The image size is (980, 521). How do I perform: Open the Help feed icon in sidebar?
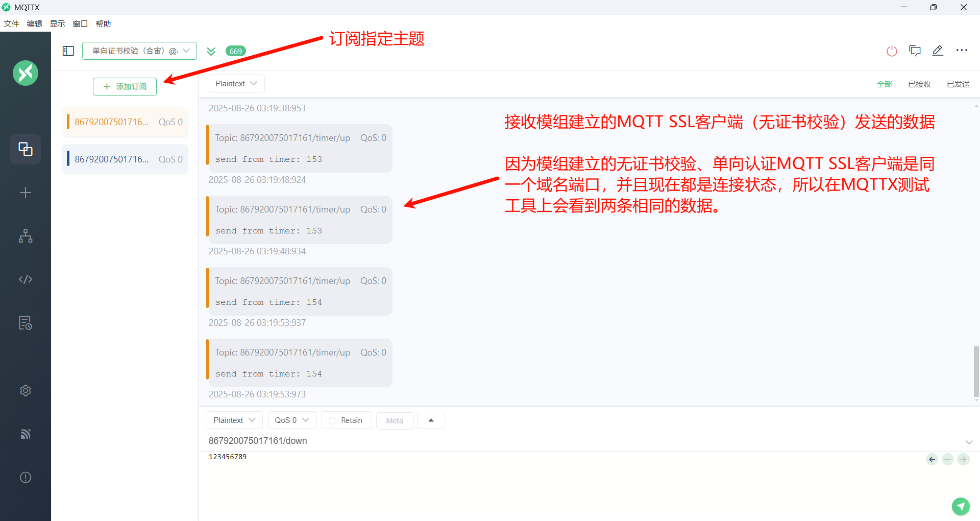(26, 434)
